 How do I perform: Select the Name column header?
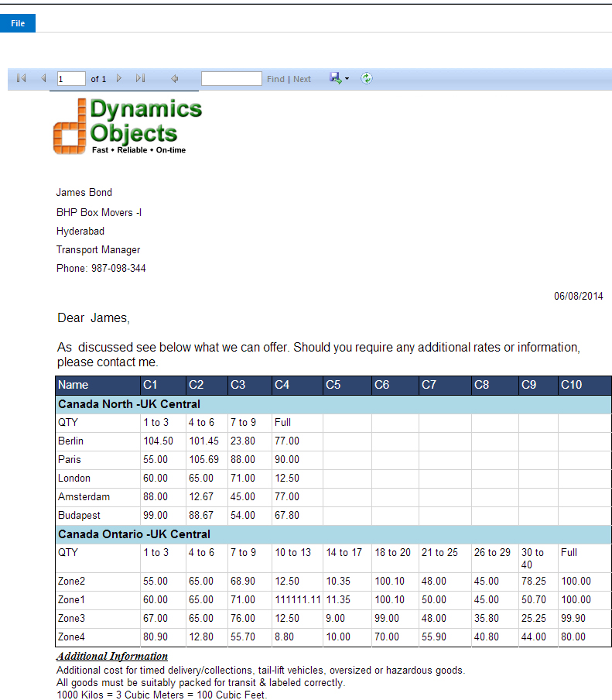tap(74, 385)
